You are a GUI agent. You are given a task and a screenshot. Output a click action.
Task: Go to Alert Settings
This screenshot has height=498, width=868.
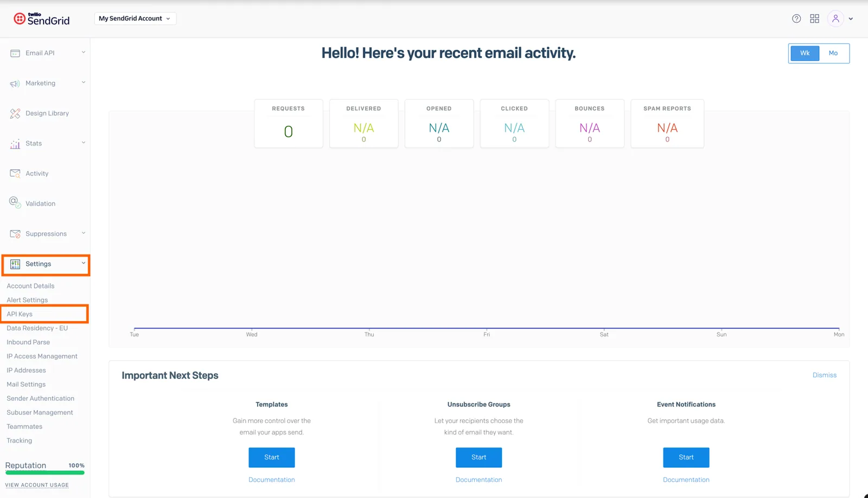[x=27, y=300]
